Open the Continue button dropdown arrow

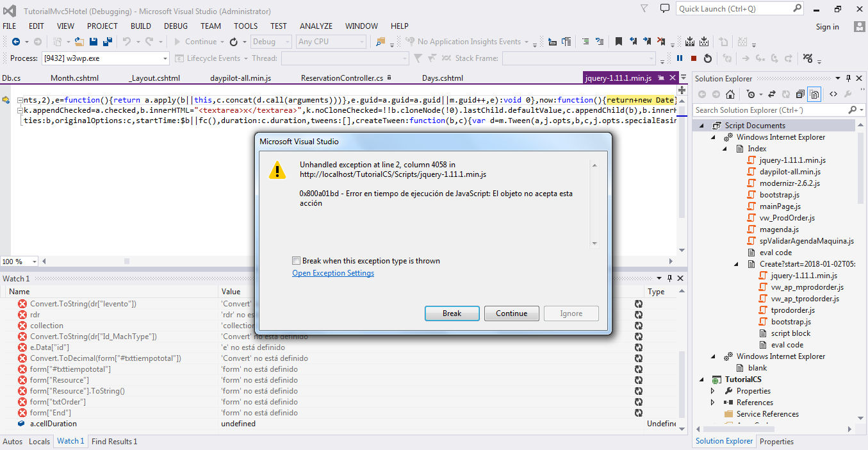point(222,42)
